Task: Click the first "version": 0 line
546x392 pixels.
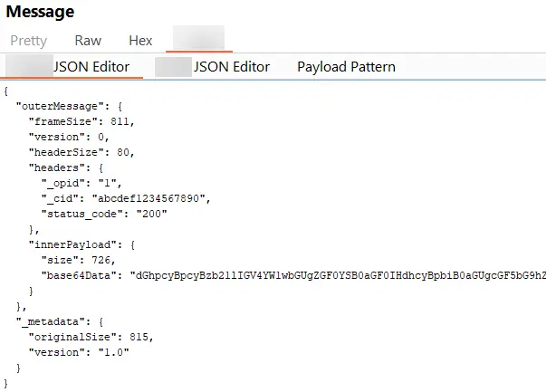Action: pos(69,137)
